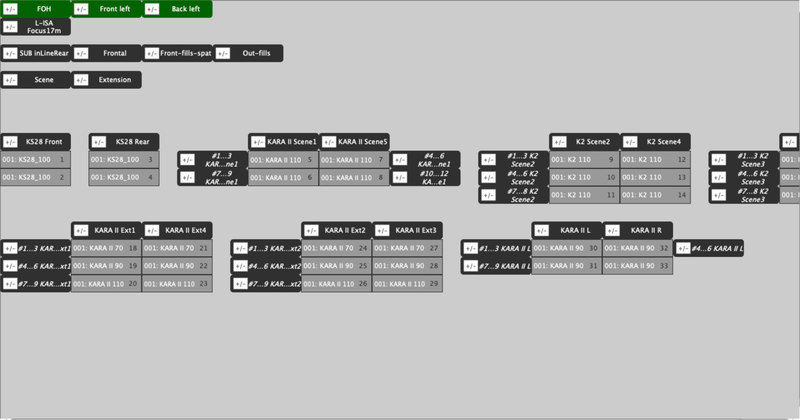Select KARA II 110 cell number 8
The width and height of the screenshot is (800, 420).
[x=354, y=178]
